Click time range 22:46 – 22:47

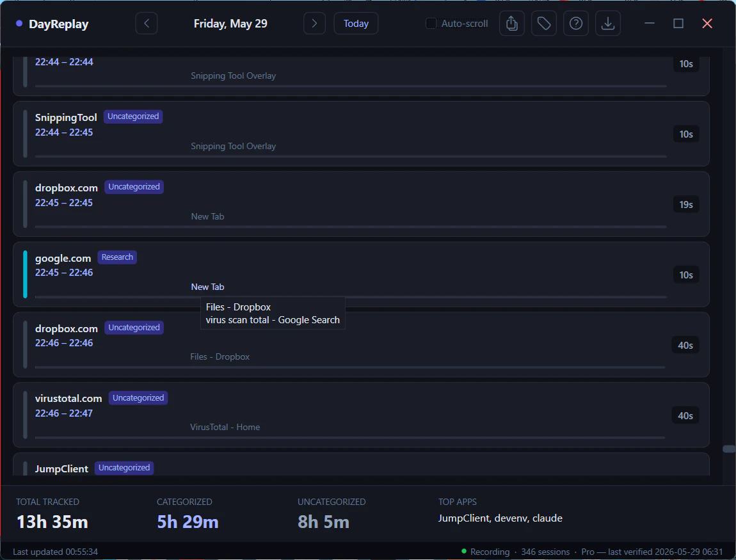coord(64,413)
